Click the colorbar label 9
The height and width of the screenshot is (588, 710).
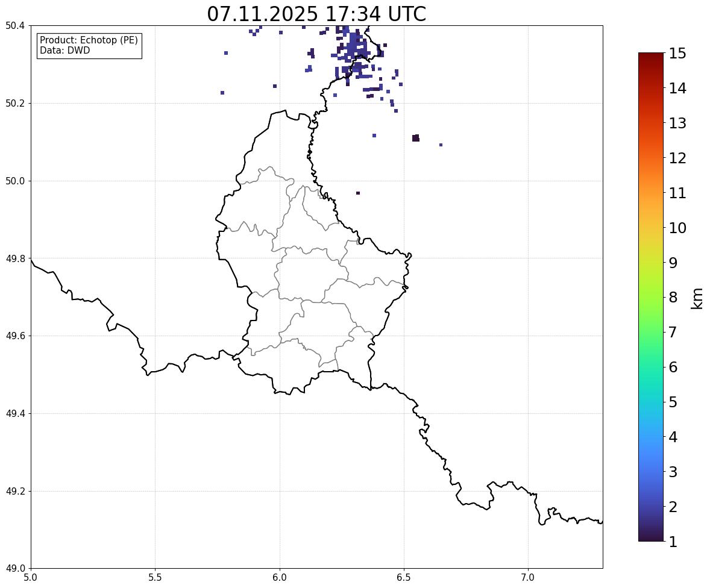(673, 263)
